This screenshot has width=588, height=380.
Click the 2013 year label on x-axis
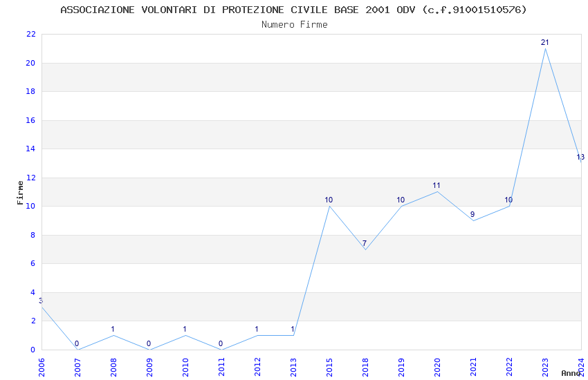click(x=293, y=365)
